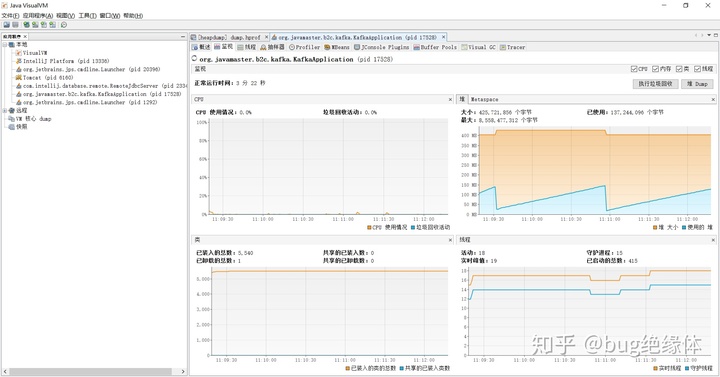Open the Visual GC tab
Screen dimensions: 720x377
[478, 47]
